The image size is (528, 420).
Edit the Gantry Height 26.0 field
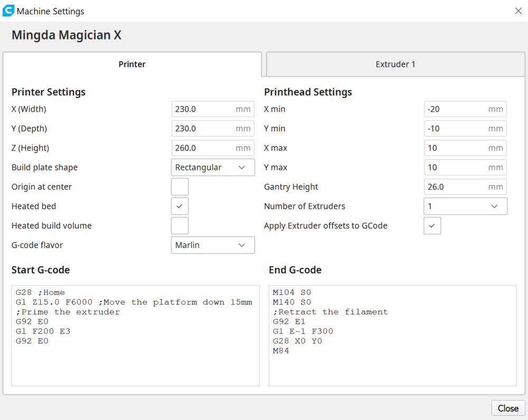(465, 187)
